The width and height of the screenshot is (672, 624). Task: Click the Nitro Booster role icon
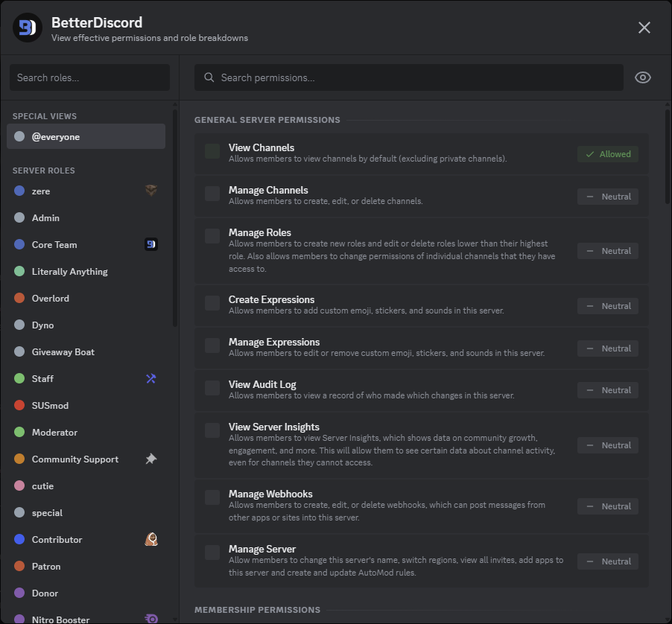coord(150,619)
